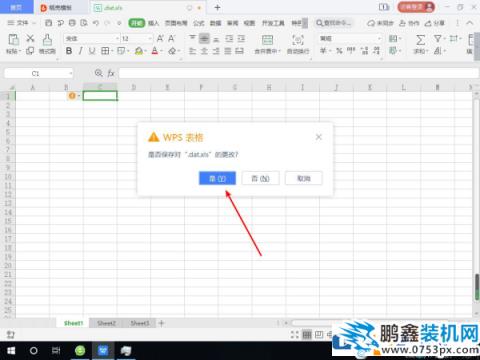Align text left in cell
Screen dimensions: 480x360
[x=192, y=51]
